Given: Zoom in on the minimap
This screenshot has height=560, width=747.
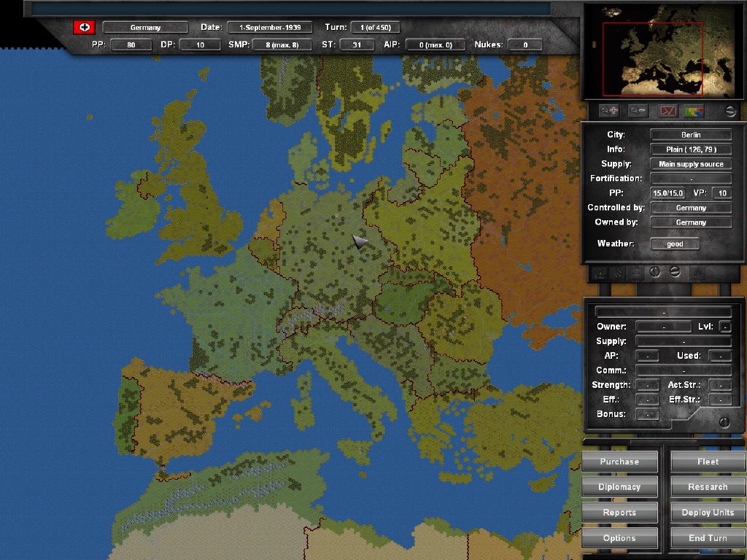Looking at the screenshot, I should (x=608, y=112).
